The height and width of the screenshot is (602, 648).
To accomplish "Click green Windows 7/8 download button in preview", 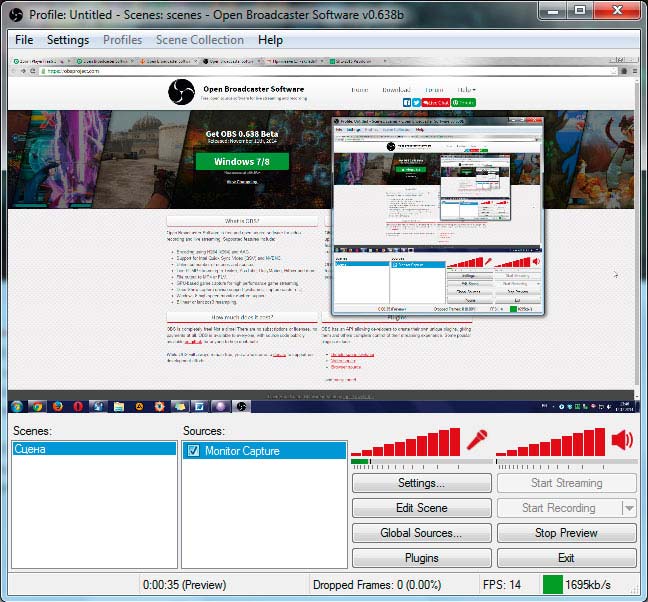I will pos(242,162).
